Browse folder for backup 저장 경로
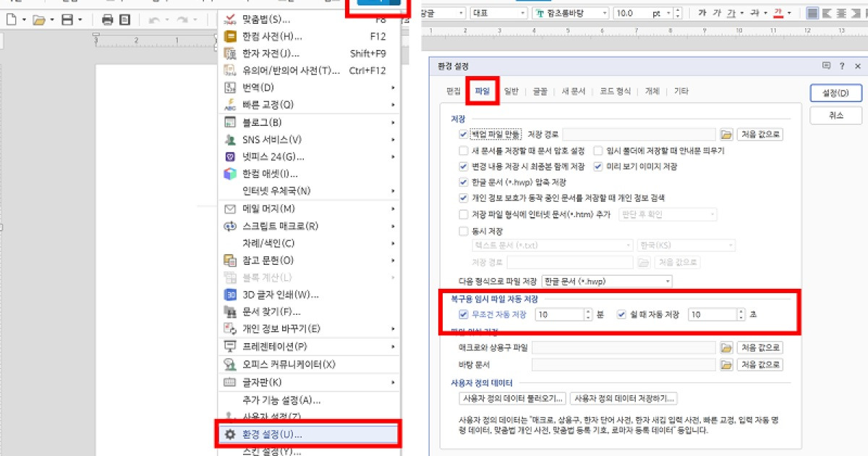Screen dimensions: 868x456 point(727,135)
